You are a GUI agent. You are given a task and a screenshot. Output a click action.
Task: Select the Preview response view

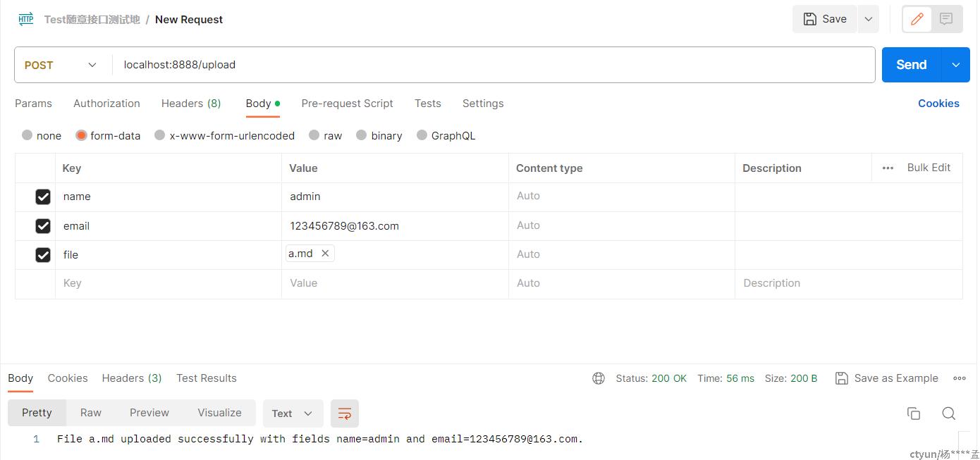[x=149, y=413]
